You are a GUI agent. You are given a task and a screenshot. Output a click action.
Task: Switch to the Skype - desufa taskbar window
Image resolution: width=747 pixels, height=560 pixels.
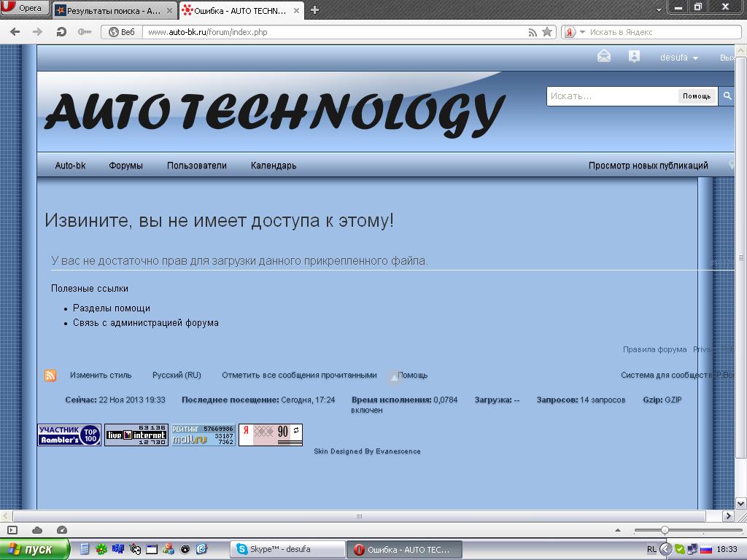(x=287, y=550)
